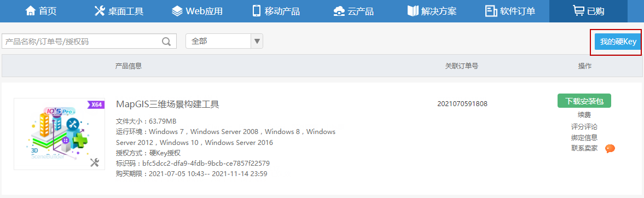Click the tools icon on product thumbnail
This screenshot has width=644, height=198.
coord(95,162)
